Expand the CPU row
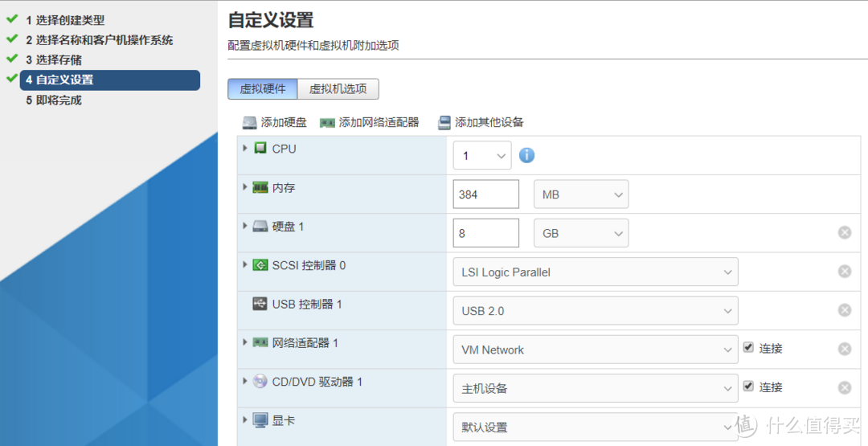 (245, 149)
